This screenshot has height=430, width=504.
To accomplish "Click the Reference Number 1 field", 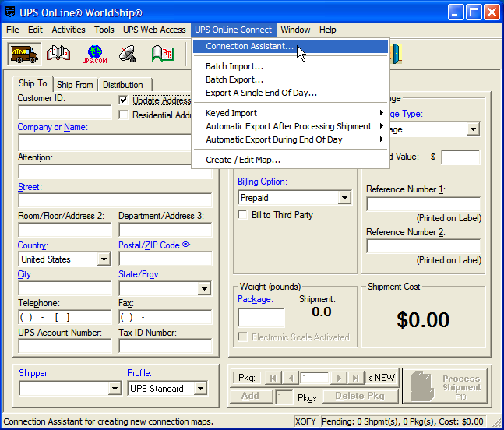I will click(423, 204).
